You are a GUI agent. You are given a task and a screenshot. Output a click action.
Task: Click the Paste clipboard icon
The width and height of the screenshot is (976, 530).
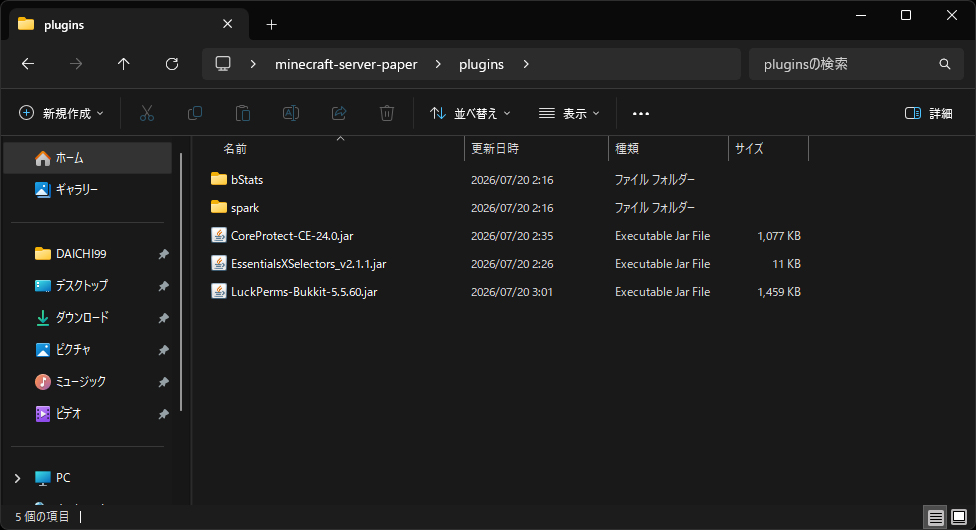pyautogui.click(x=243, y=113)
